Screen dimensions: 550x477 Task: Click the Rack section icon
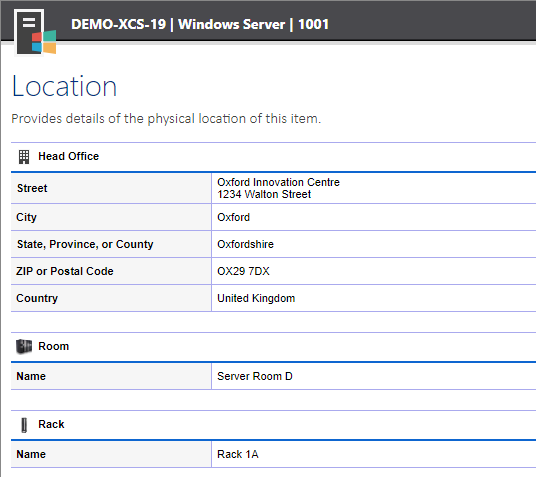[24, 425]
